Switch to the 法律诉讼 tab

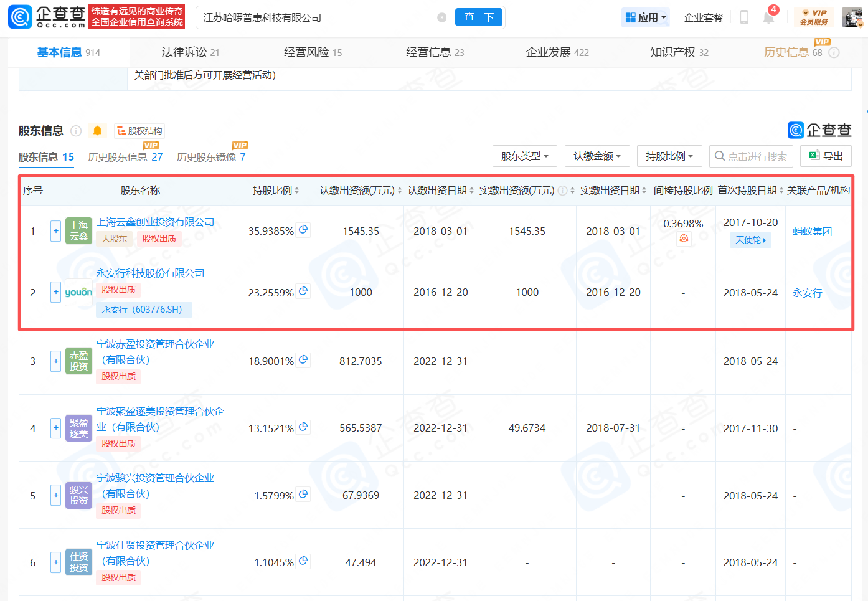[x=190, y=52]
